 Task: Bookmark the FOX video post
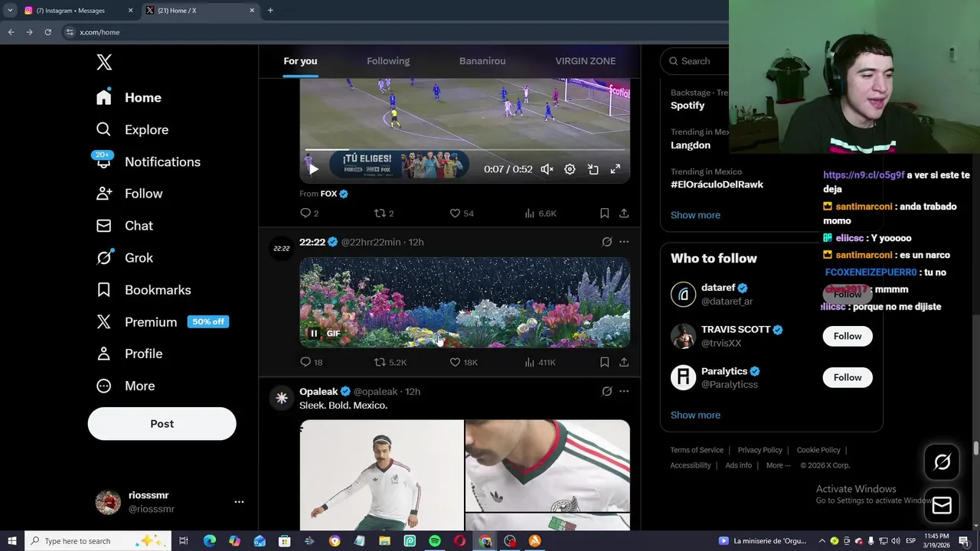pos(604,214)
